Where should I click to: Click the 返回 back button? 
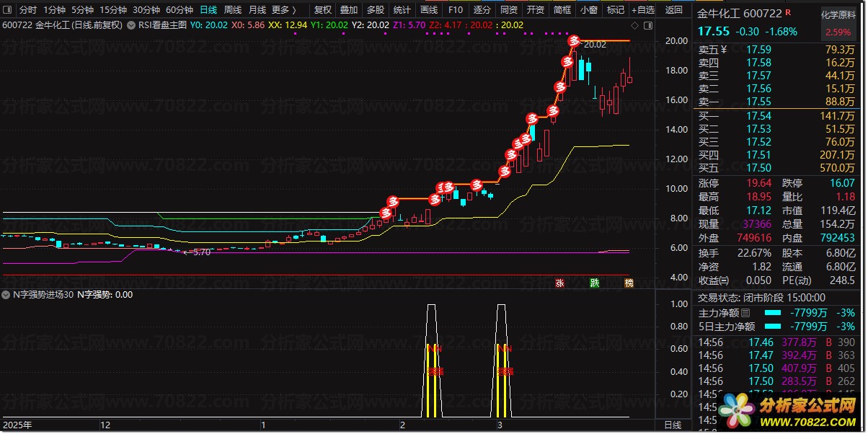673,10
